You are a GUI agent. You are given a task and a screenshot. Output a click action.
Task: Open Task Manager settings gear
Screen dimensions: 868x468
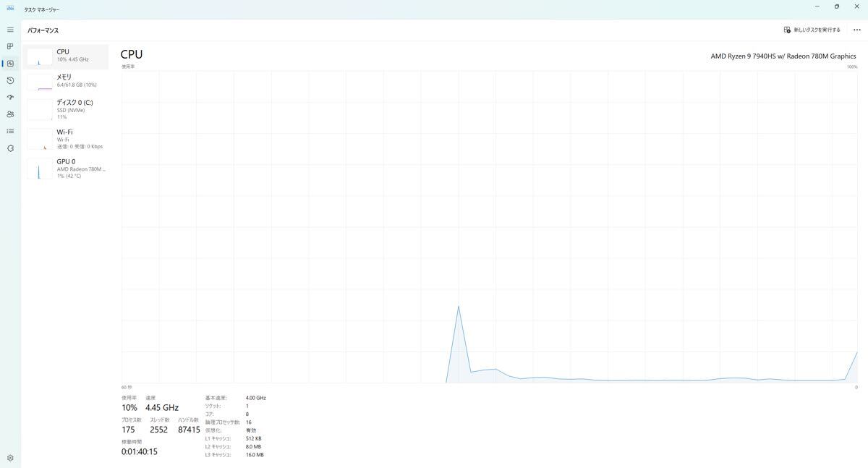click(x=10, y=458)
